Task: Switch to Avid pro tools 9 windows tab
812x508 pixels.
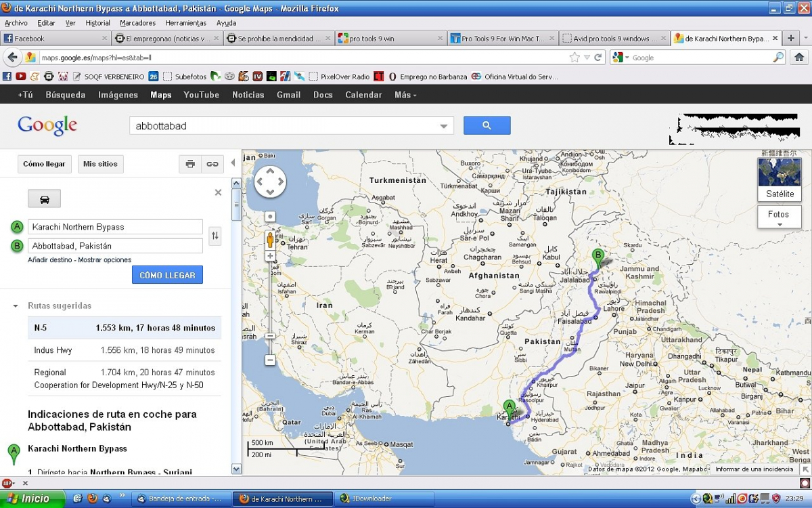Action: [614, 39]
